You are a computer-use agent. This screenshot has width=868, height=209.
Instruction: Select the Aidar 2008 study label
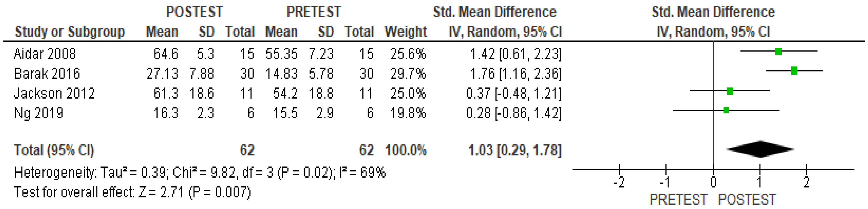click(x=45, y=54)
